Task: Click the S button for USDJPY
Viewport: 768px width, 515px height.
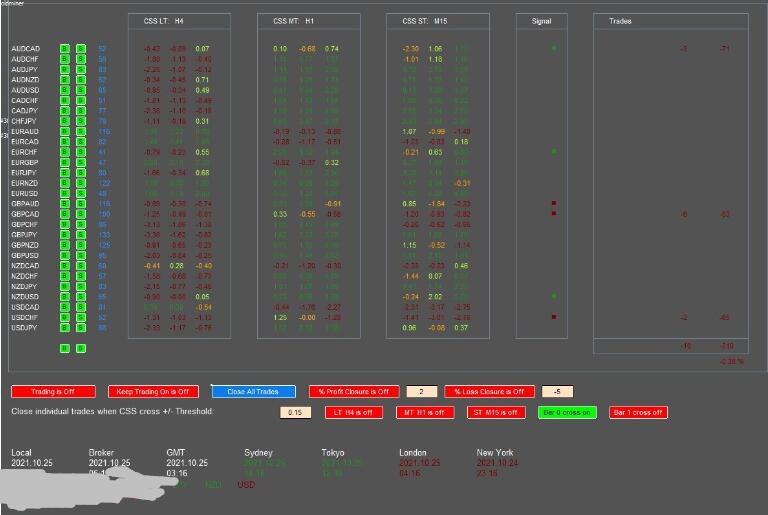Action: (81, 327)
